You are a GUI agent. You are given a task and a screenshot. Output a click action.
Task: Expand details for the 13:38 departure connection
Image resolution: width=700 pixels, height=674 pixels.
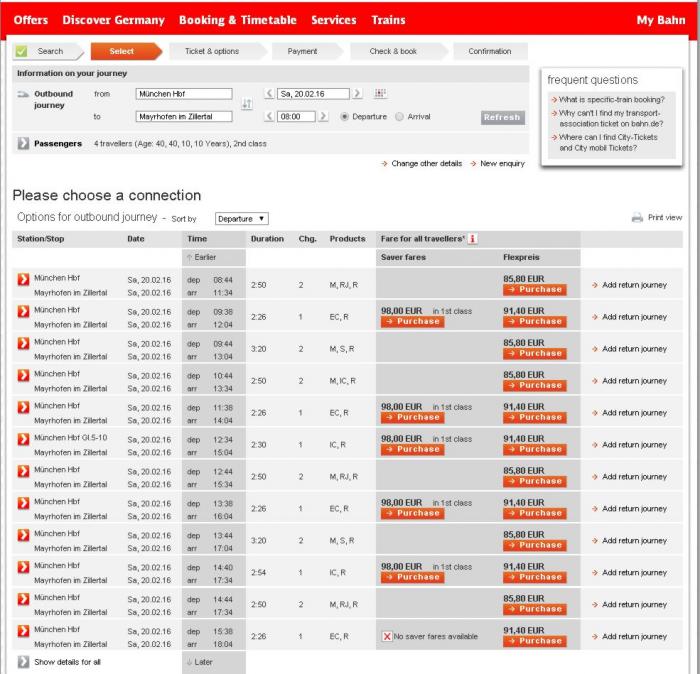23,503
